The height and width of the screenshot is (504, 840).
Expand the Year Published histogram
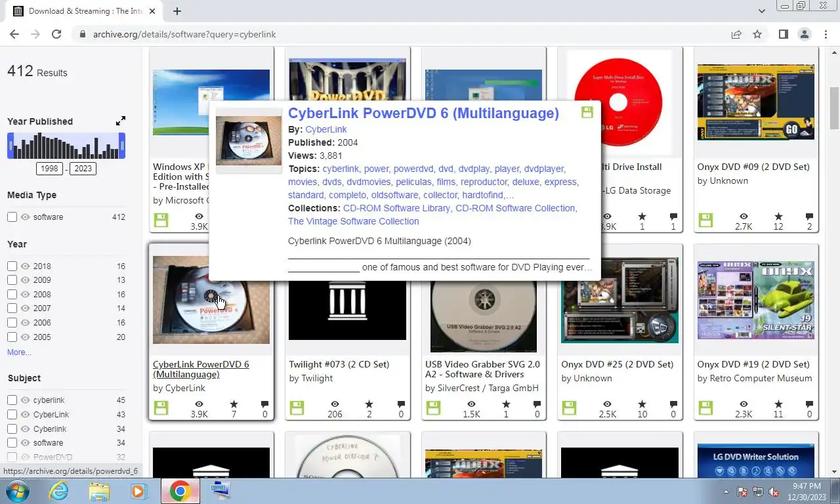click(x=121, y=121)
